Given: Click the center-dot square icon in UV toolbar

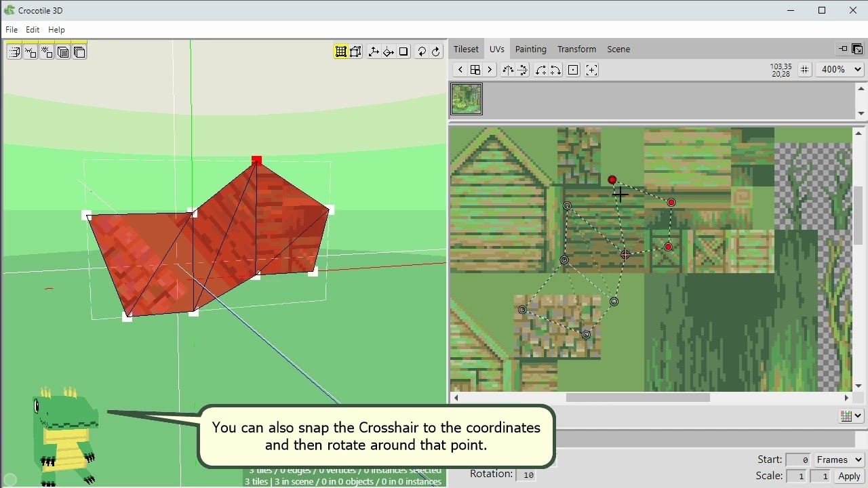Looking at the screenshot, I should (573, 70).
